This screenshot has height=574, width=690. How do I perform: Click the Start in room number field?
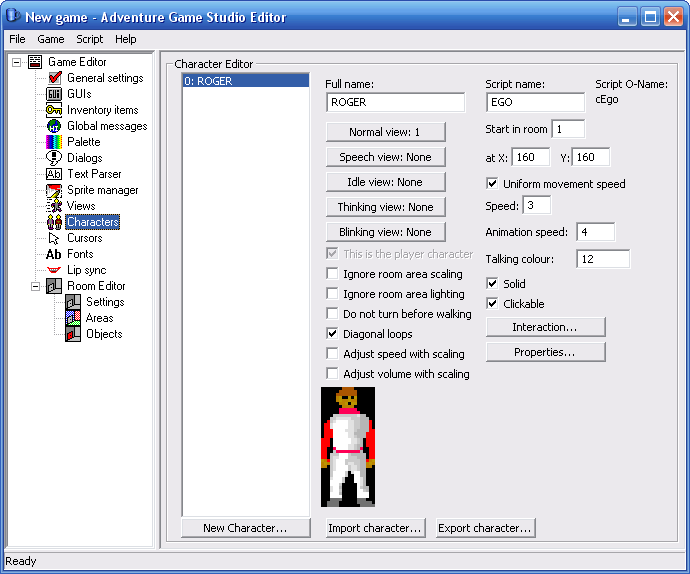tap(569, 129)
